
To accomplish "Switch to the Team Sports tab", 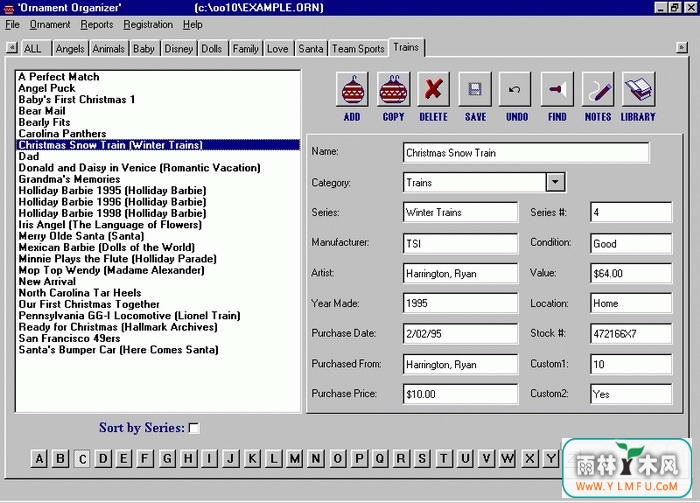I will (x=358, y=49).
